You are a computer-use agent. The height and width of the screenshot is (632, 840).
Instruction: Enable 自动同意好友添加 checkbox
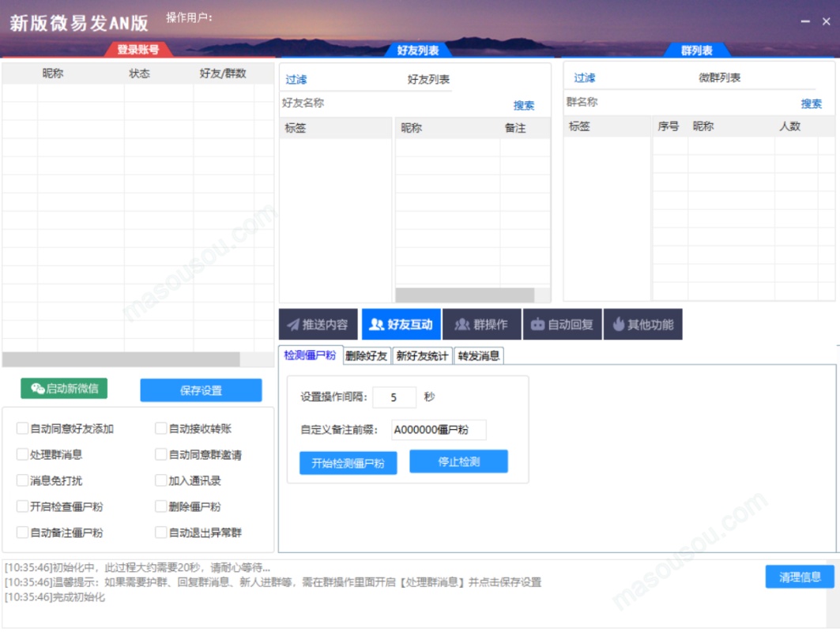coord(22,428)
